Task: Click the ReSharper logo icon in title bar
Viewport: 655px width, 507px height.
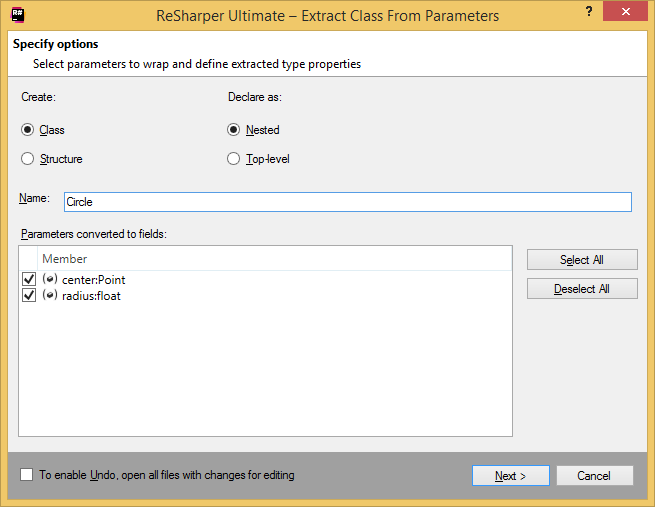Action: click(x=18, y=15)
